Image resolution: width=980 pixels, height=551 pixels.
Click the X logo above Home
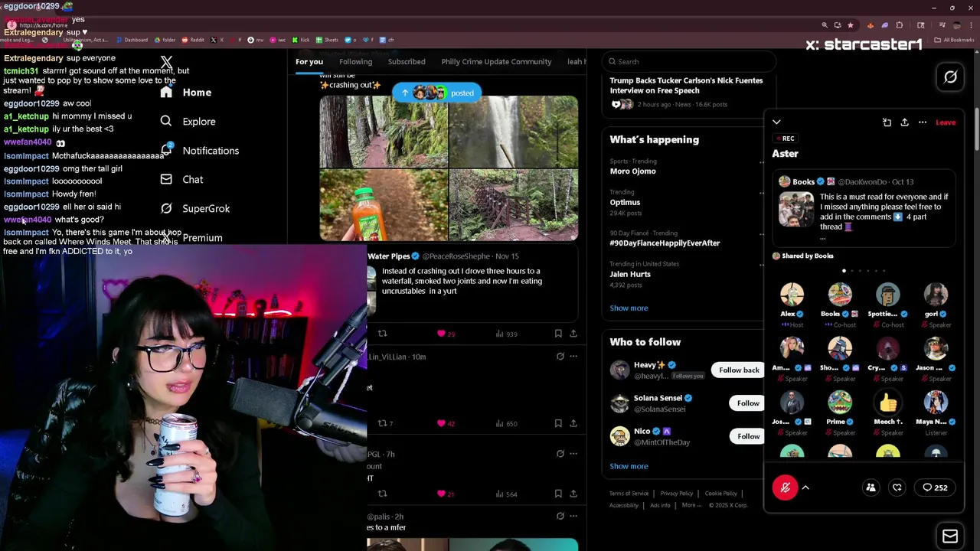coord(166,62)
